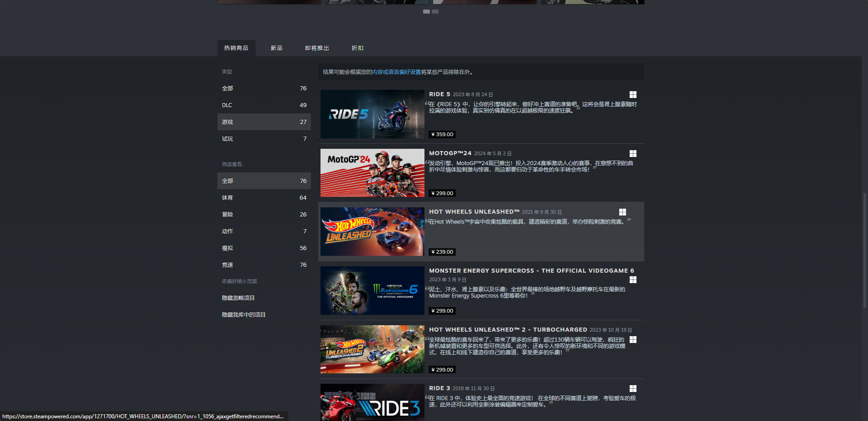
Task: Click RIDE 3 description text
Action: coord(533,401)
